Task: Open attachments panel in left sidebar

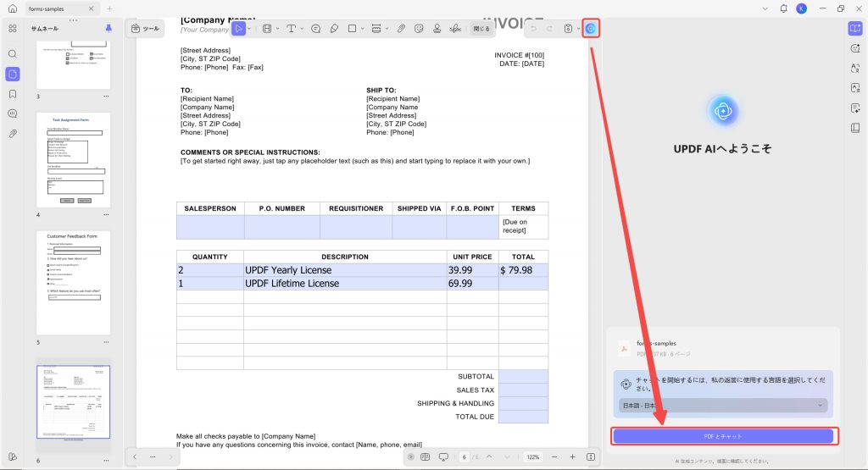Action: click(x=13, y=133)
